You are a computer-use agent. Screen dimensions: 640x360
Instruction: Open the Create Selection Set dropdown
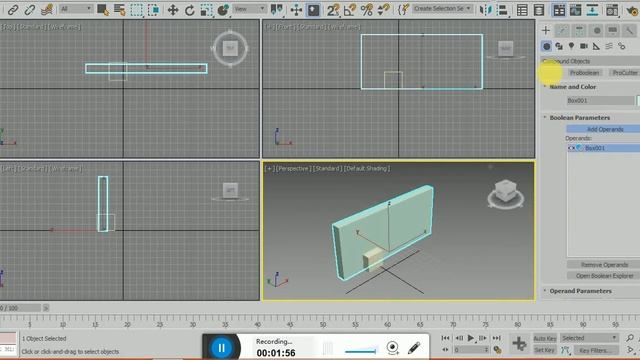click(x=442, y=9)
